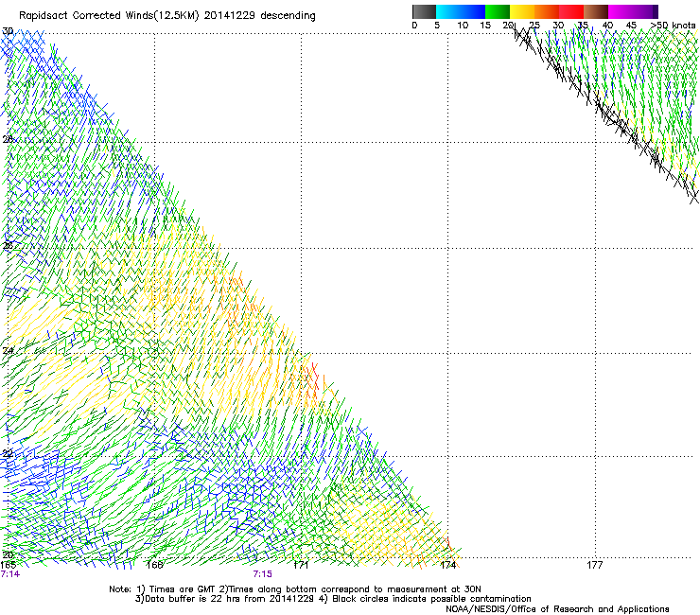Click the brown 35-40 knots legend swatch
The height and width of the screenshot is (615, 700).
(x=596, y=11)
